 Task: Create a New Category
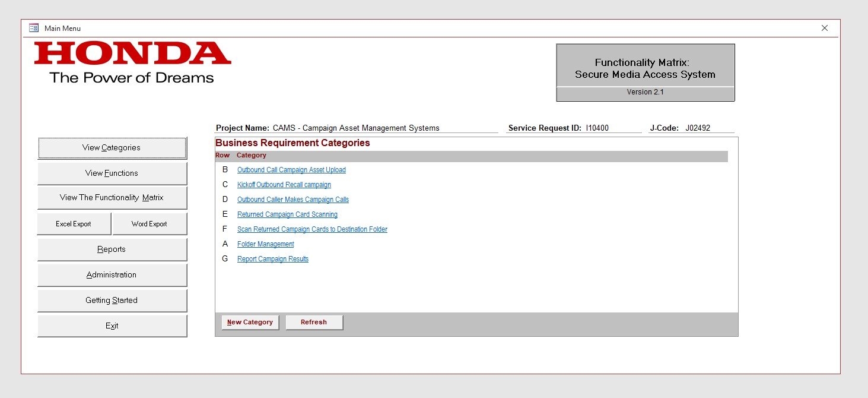[250, 323]
